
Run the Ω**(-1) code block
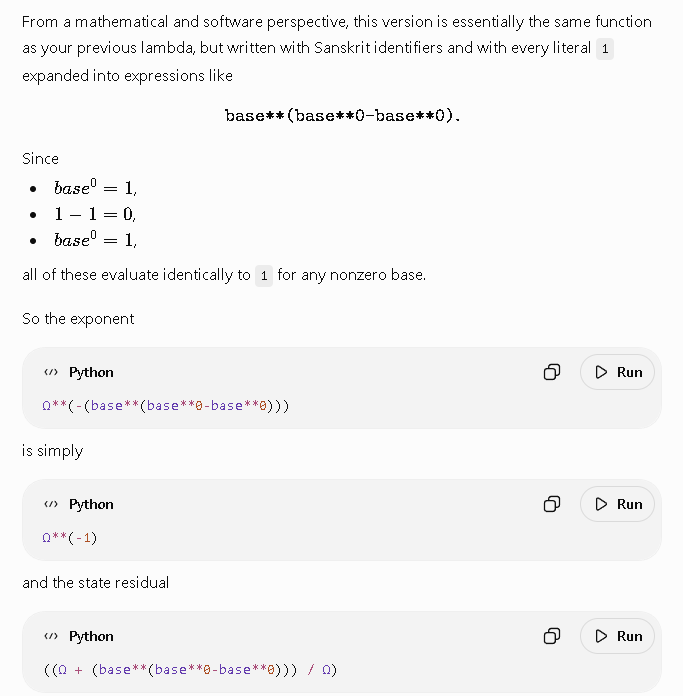[617, 504]
